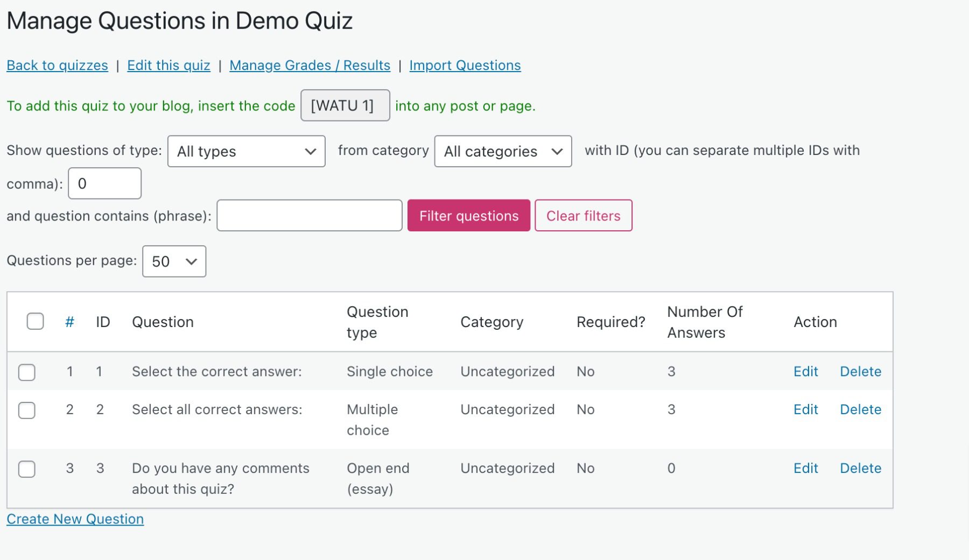
Task: Check the essay question's checkbox
Action: [26, 469]
